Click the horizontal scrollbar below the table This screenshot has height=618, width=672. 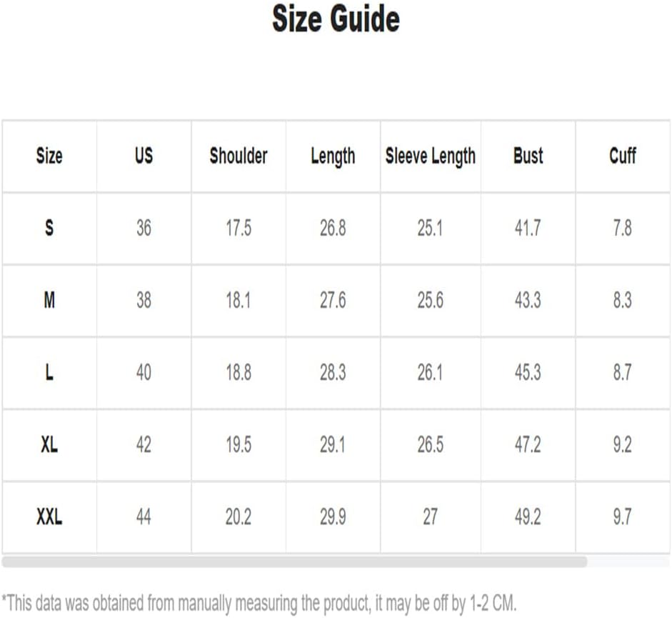(294, 562)
